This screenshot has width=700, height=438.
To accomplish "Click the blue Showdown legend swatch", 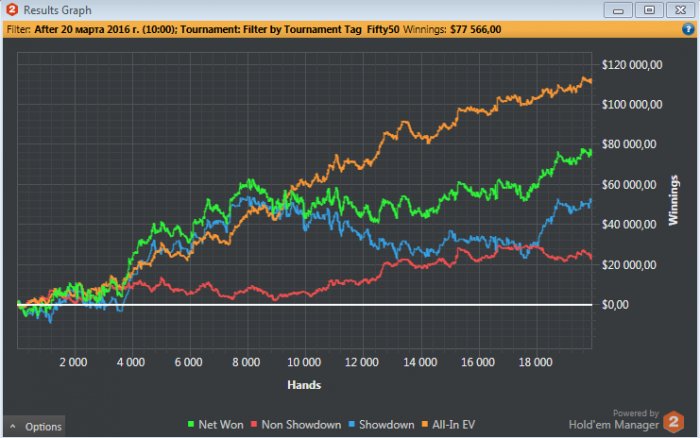I will (351, 424).
